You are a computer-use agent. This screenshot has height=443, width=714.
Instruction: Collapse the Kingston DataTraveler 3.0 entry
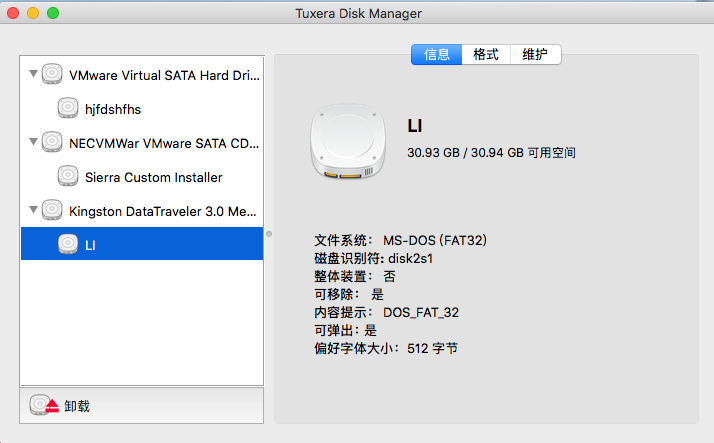pos(33,209)
